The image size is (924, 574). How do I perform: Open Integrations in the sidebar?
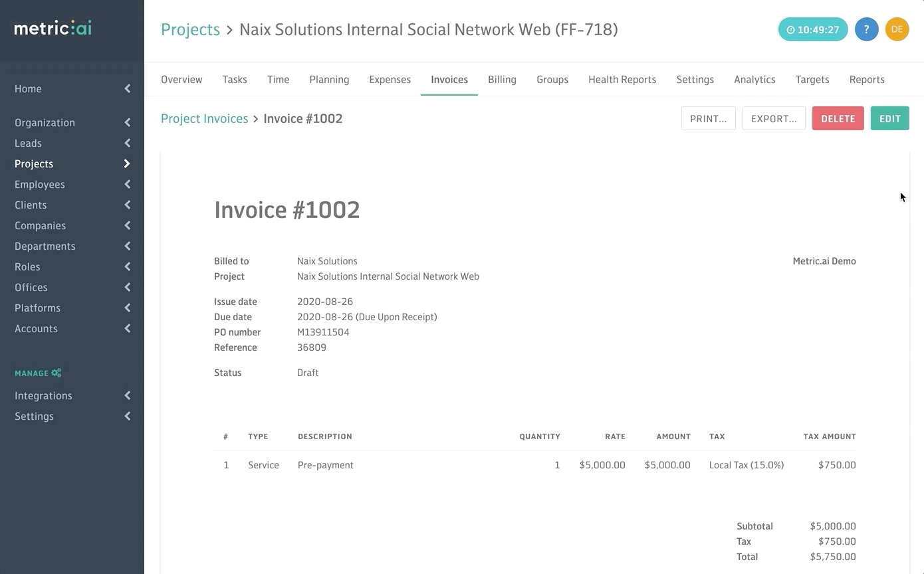tap(43, 395)
